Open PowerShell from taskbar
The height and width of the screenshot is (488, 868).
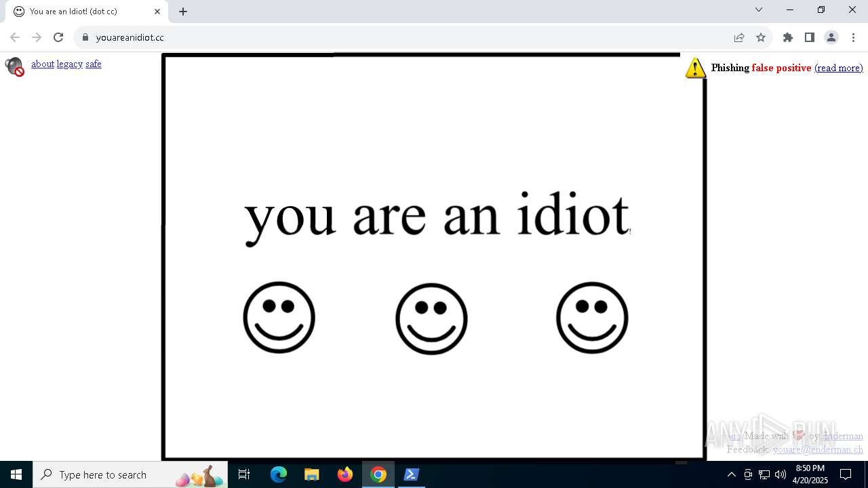point(412,474)
